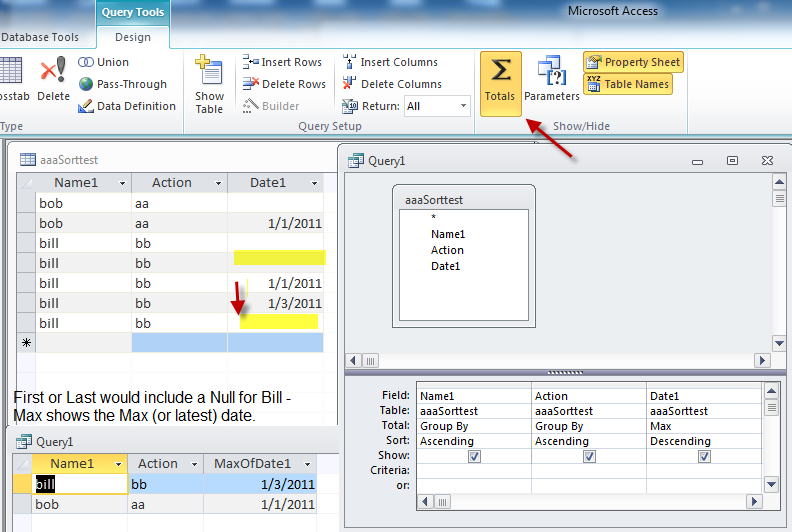The image size is (792, 532).
Task: Click the Query1 results datasheet icon
Action: coord(24,442)
